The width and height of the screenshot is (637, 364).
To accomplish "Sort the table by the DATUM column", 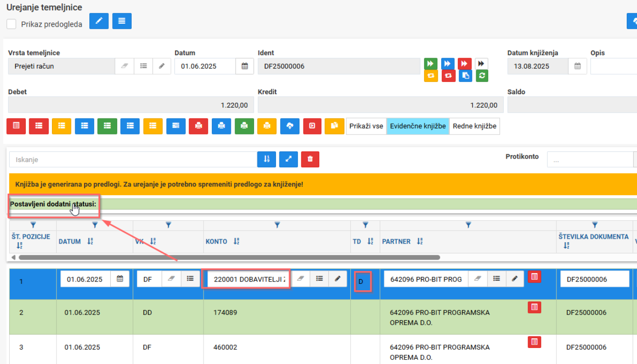I will [x=90, y=241].
